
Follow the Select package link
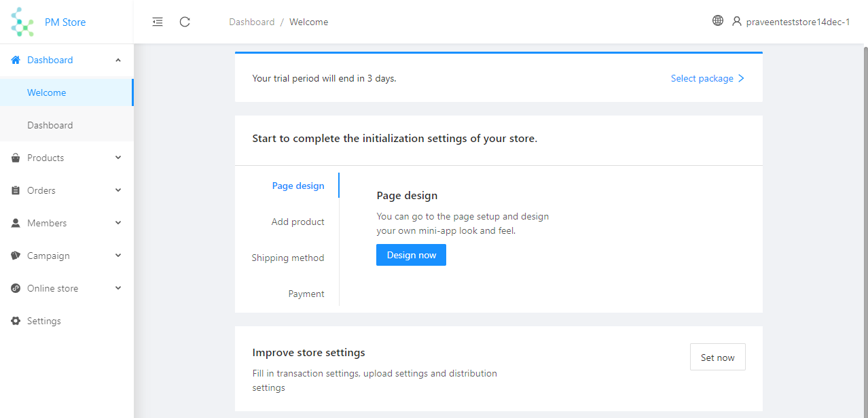pos(707,78)
